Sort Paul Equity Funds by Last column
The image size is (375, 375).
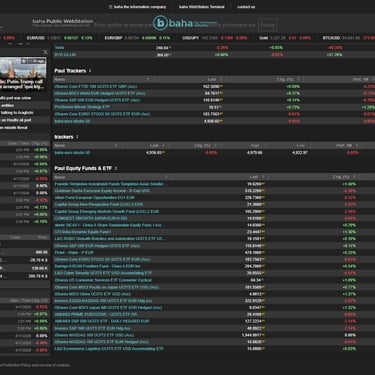pos(254,177)
